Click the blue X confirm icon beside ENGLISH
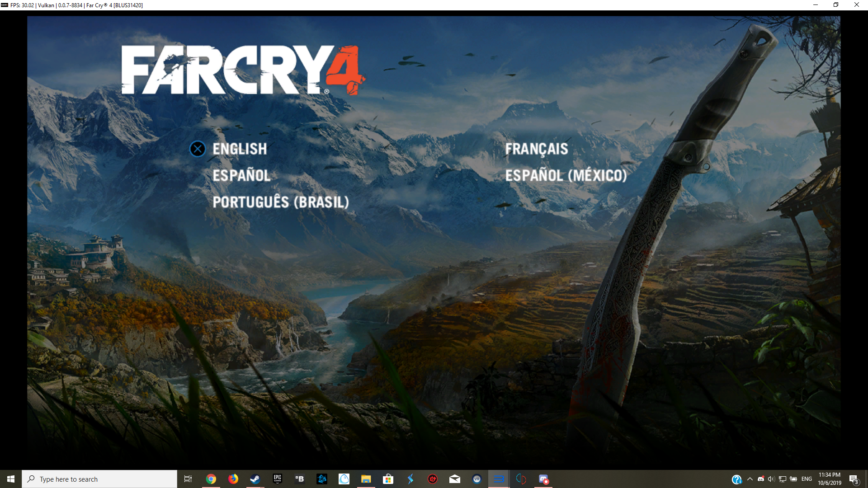 (x=198, y=149)
